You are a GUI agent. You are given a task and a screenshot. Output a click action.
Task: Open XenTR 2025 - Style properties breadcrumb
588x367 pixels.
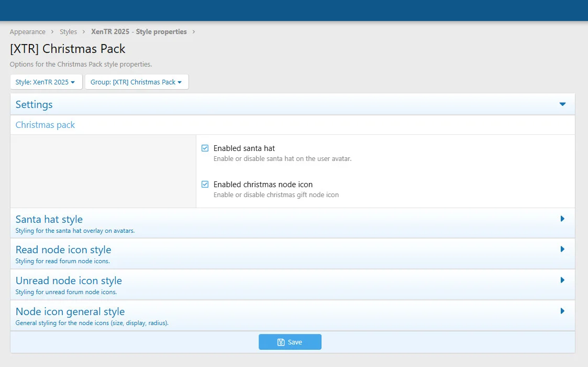pos(139,32)
